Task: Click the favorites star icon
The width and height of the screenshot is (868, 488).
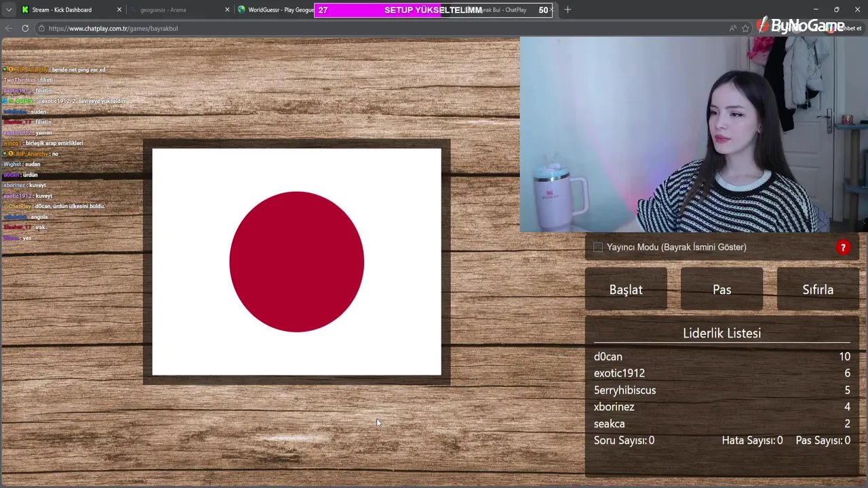Action: point(745,28)
